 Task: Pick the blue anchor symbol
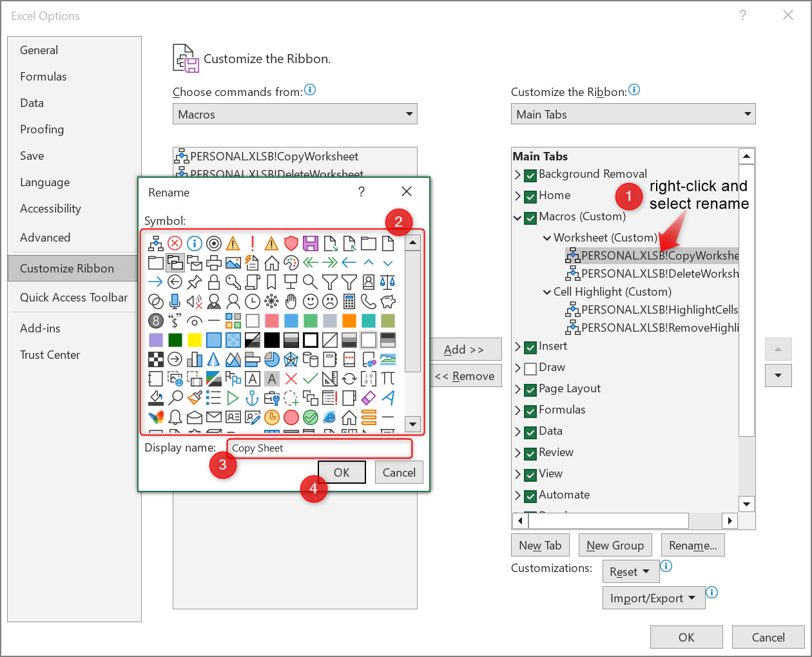point(253,397)
